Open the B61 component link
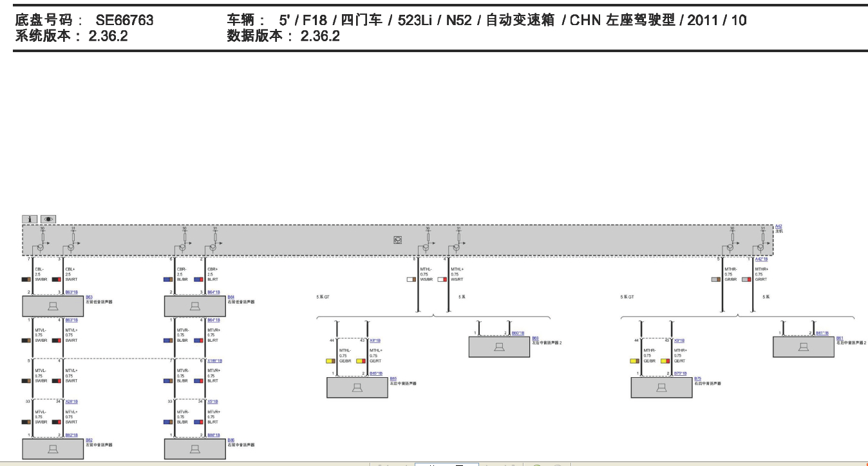Screen dimensions: 868x466 coord(839,337)
